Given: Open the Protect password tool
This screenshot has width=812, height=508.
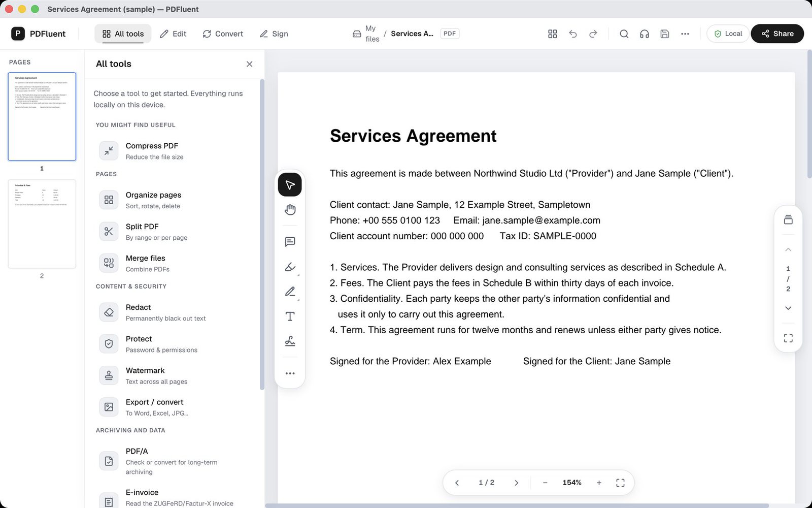Looking at the screenshot, I should 175,344.
